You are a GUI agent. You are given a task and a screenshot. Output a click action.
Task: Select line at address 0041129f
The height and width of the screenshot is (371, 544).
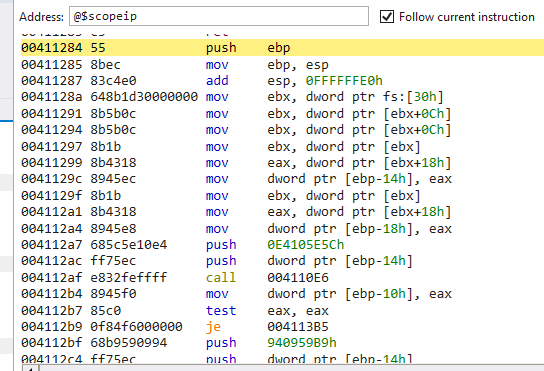pyautogui.click(x=282, y=195)
